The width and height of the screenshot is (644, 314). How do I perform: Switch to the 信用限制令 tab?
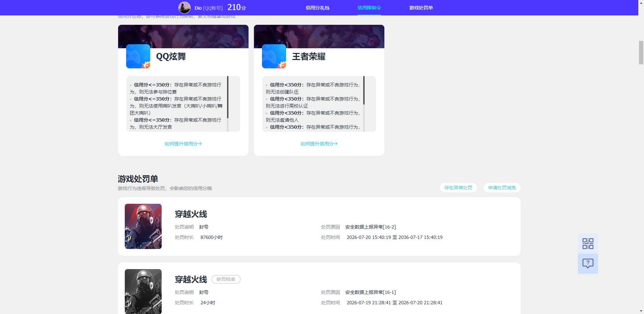tap(369, 8)
